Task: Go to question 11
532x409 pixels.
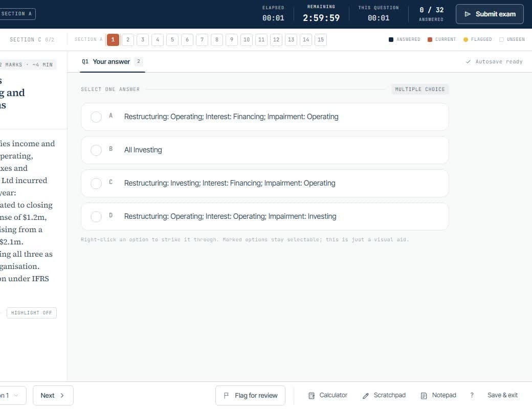Action: 261,40
